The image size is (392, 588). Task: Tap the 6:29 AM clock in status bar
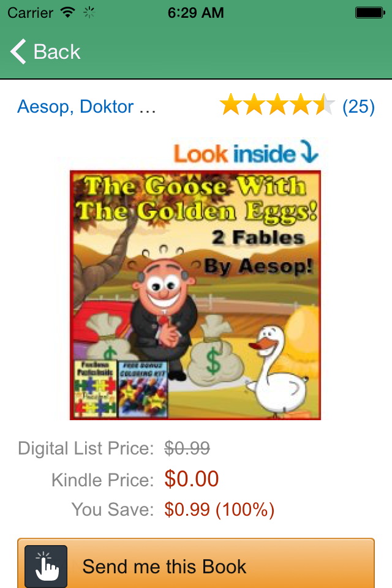[x=195, y=13]
